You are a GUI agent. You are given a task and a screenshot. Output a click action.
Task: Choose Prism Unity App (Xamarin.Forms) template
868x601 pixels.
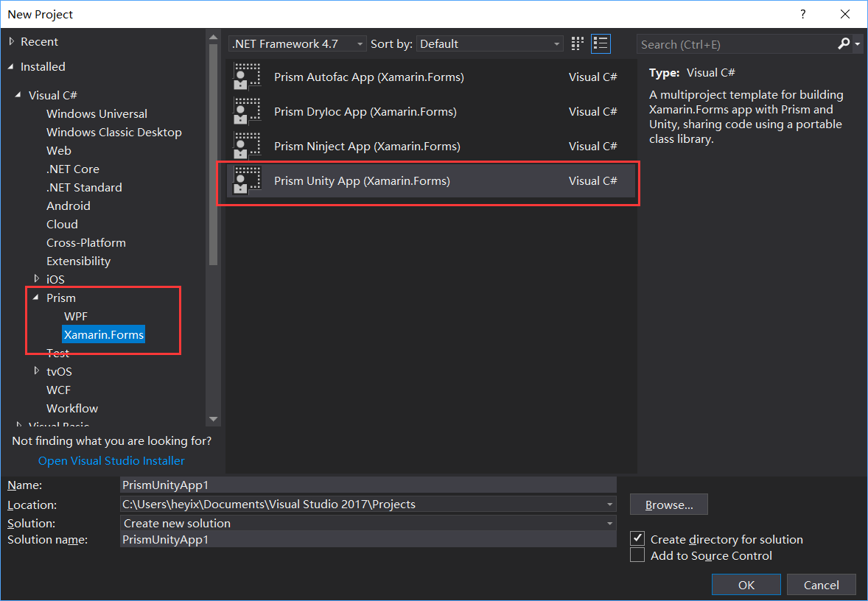point(430,181)
